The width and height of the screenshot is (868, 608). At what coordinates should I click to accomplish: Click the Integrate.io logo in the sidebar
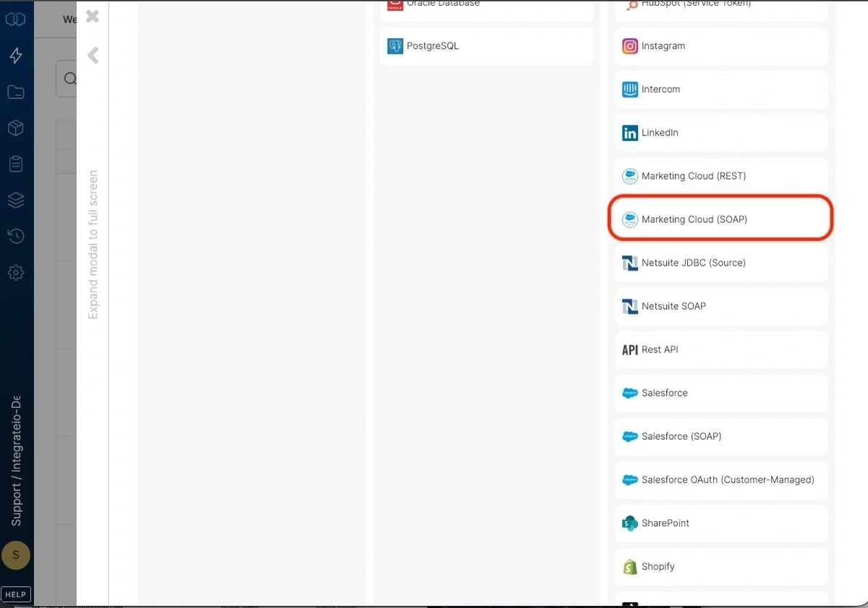pyautogui.click(x=16, y=19)
